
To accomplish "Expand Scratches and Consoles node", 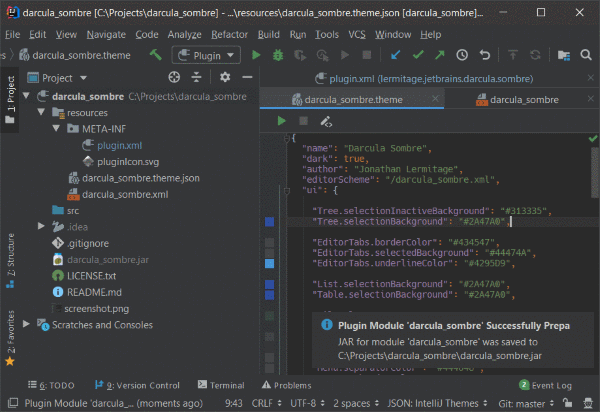I will (26, 324).
